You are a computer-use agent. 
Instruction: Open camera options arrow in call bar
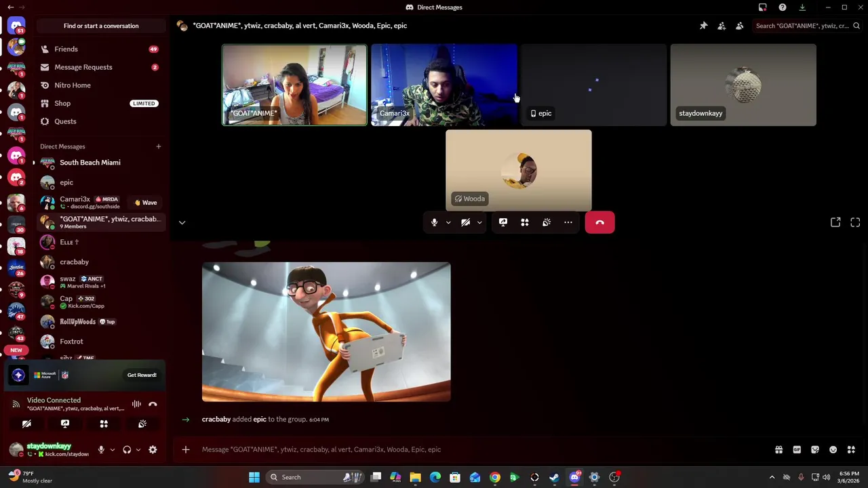[479, 222]
